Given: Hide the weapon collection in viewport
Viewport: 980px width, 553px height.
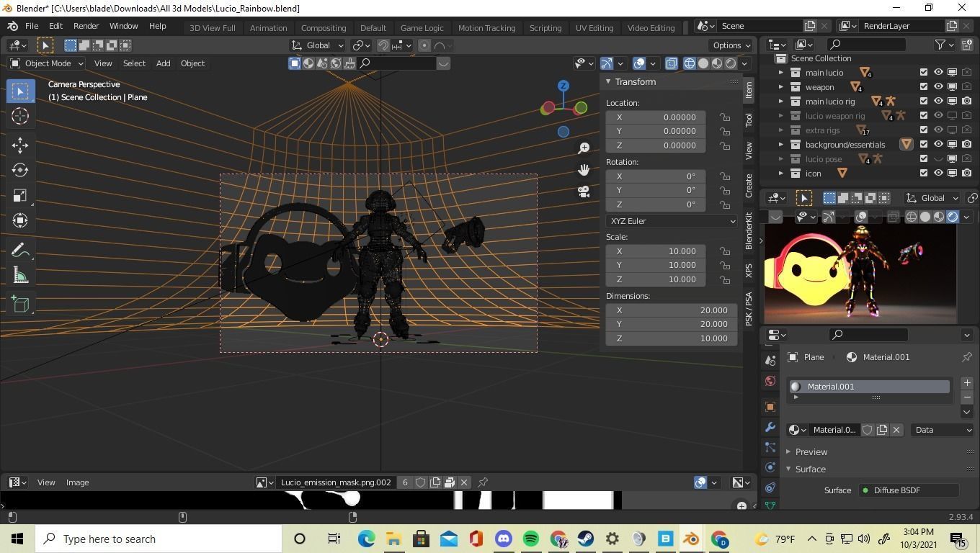Looking at the screenshot, I should click(x=938, y=87).
